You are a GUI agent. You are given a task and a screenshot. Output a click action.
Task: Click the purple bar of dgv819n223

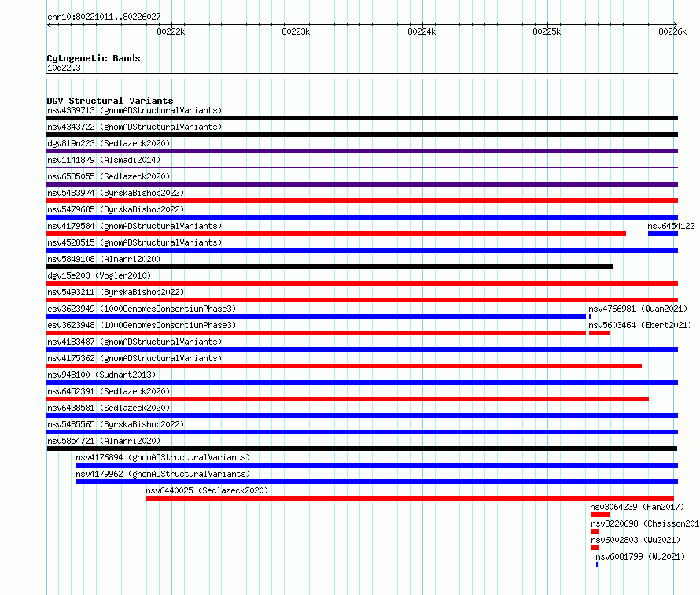click(362, 151)
